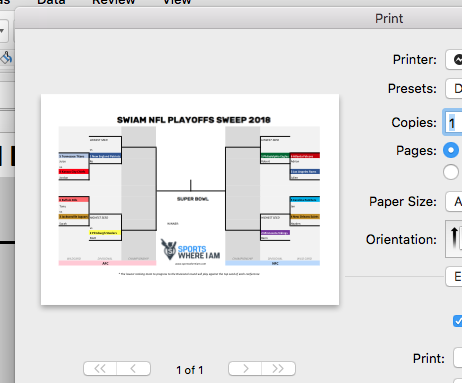This screenshot has width=462, height=383.
Task: Go to first page of preview
Action: 100,369
